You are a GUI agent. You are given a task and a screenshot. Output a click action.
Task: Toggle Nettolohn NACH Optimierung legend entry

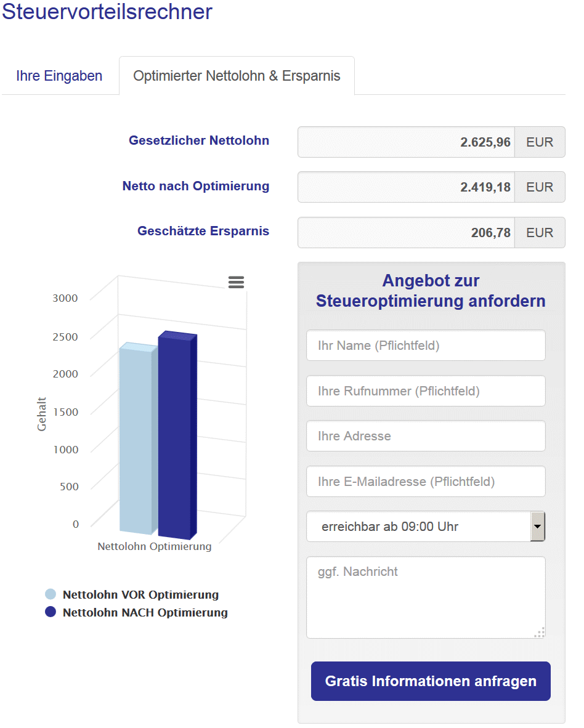145,613
